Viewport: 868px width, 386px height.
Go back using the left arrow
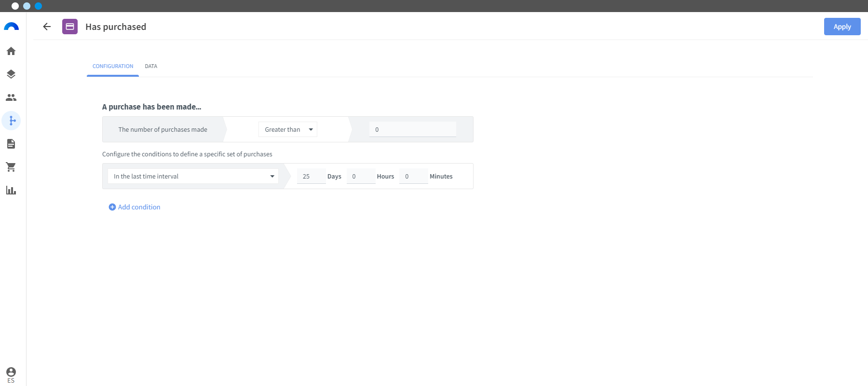click(x=47, y=27)
